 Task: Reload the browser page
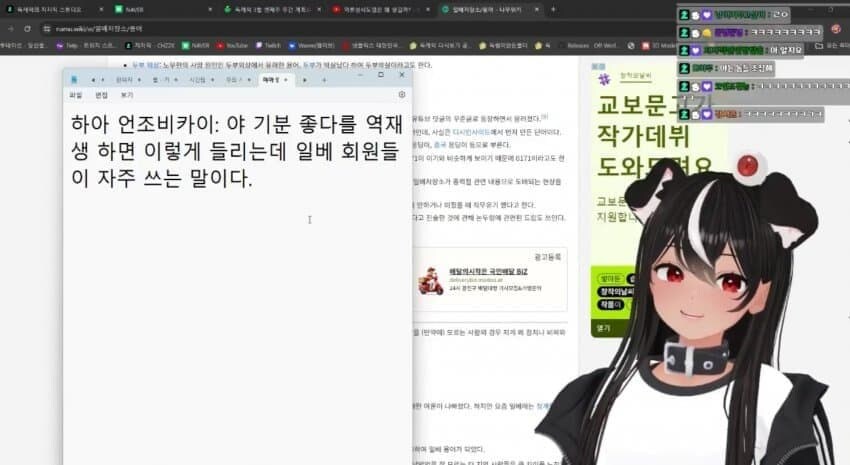(27, 29)
